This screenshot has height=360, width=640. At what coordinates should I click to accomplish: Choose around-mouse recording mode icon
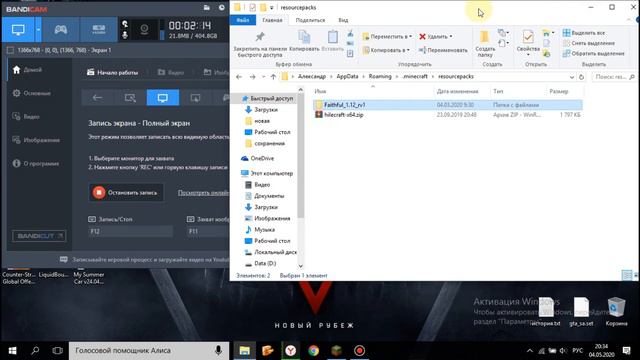click(x=196, y=98)
